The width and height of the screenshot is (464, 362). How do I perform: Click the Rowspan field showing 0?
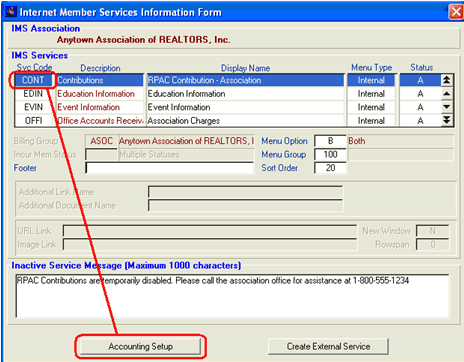432,244
